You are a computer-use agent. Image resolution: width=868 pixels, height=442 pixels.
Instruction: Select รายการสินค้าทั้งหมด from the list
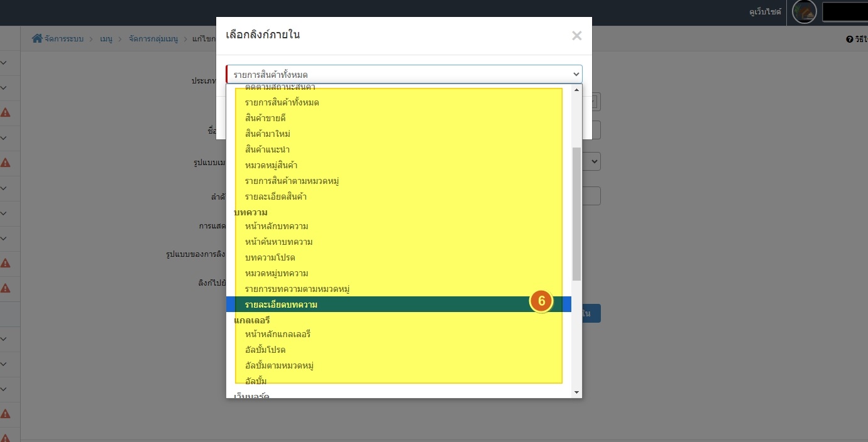tap(398, 102)
